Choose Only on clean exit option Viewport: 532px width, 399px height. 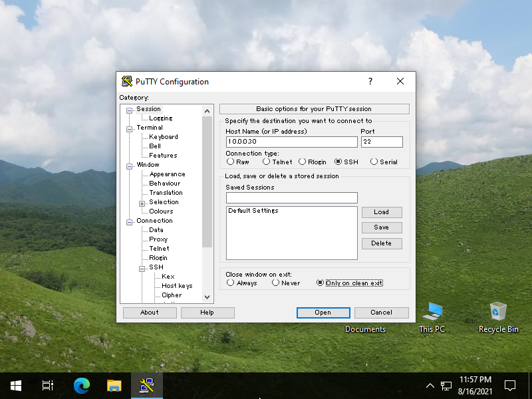pyautogui.click(x=350, y=283)
